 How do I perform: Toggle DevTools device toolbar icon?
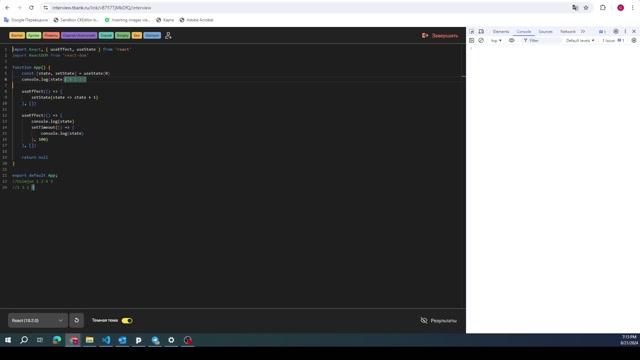click(481, 31)
